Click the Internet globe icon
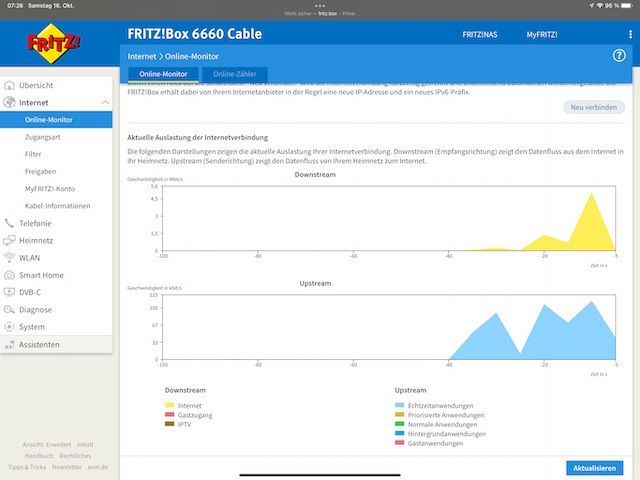 (x=9, y=102)
